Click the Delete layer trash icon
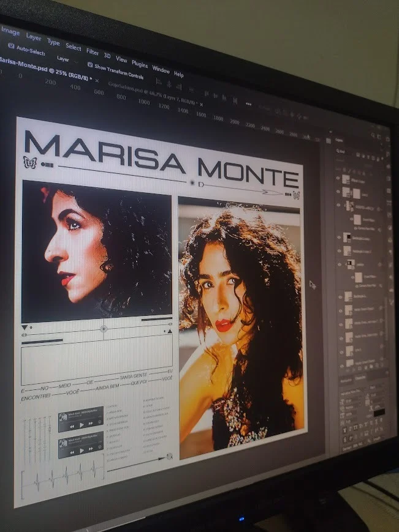Image resolution: width=399 pixels, height=532 pixels. coord(382,364)
